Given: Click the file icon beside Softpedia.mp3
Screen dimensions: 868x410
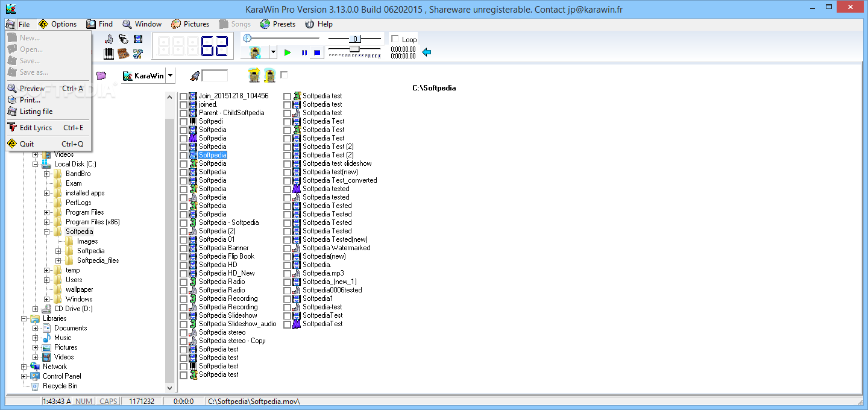Looking at the screenshot, I should (x=297, y=273).
